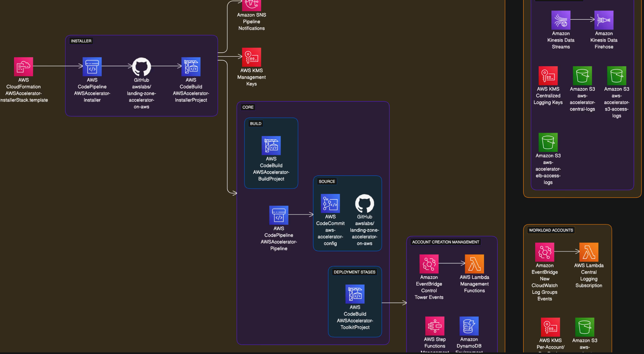
Task: Select the INSTALLER group label
Action: [x=81, y=41]
